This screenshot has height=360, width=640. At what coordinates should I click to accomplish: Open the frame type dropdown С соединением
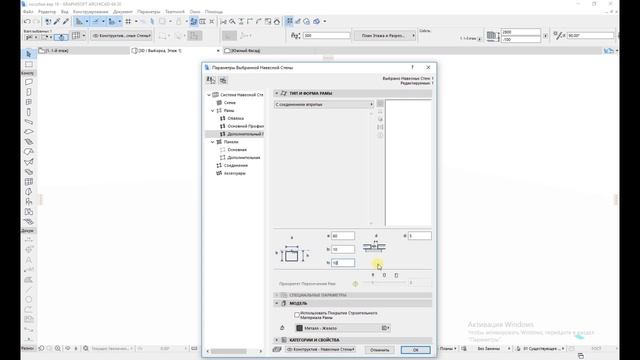tap(324, 104)
